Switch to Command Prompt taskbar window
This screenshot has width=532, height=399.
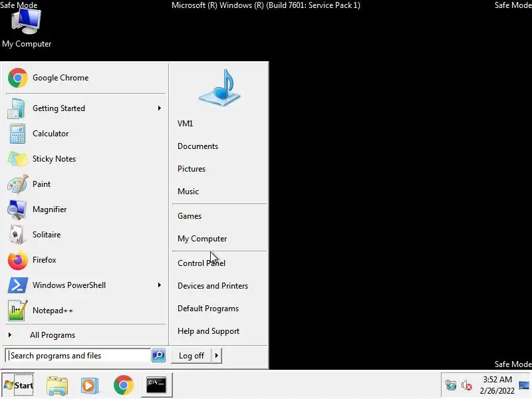[x=156, y=385]
